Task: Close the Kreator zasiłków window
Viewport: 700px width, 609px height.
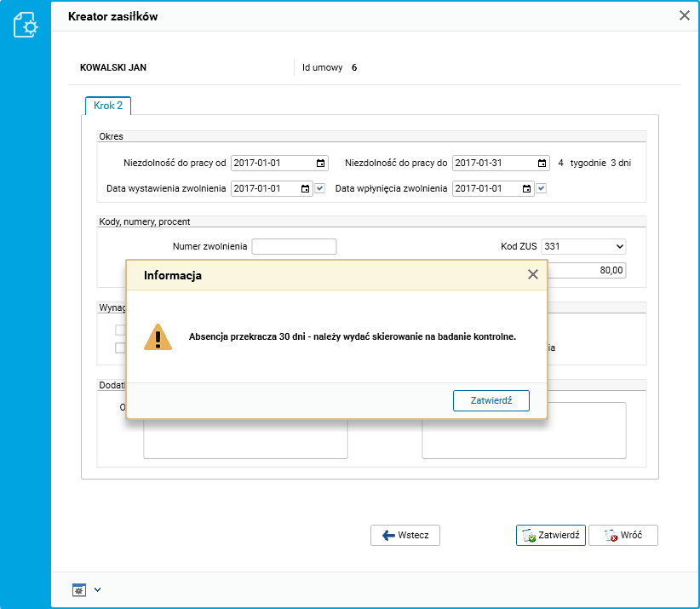Action: click(x=684, y=15)
